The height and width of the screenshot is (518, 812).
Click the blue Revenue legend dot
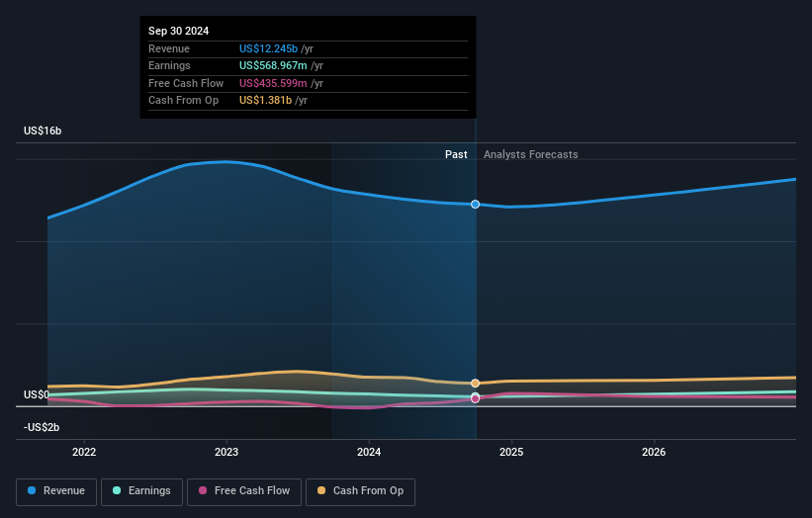(x=32, y=490)
